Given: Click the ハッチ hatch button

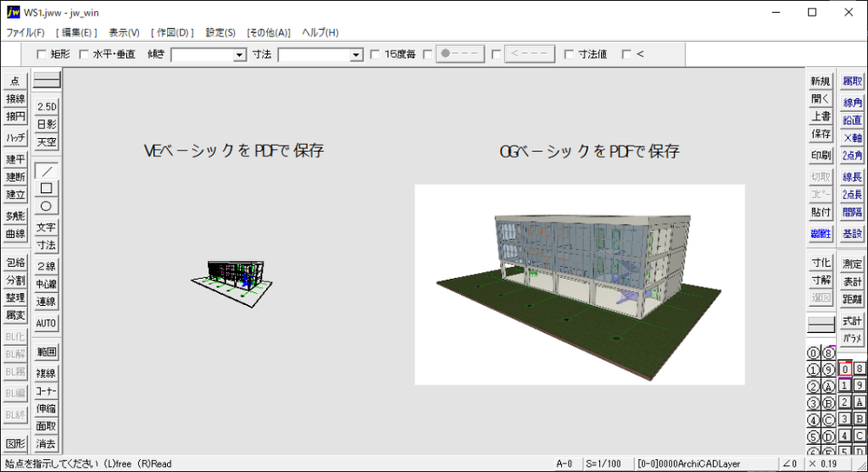Looking at the screenshot, I should pyautogui.click(x=16, y=138).
